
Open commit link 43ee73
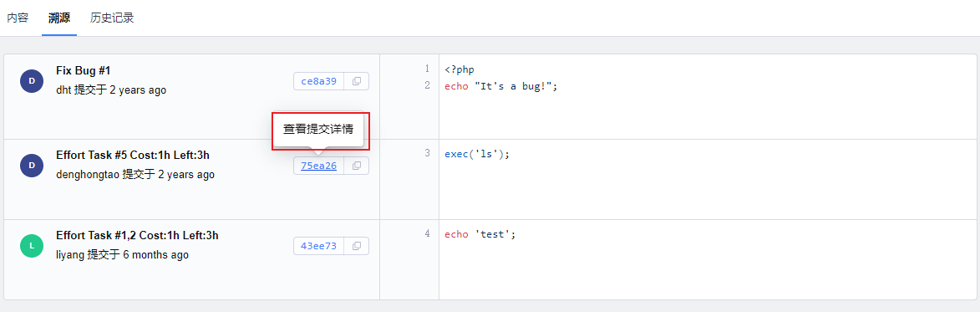pyautogui.click(x=319, y=247)
